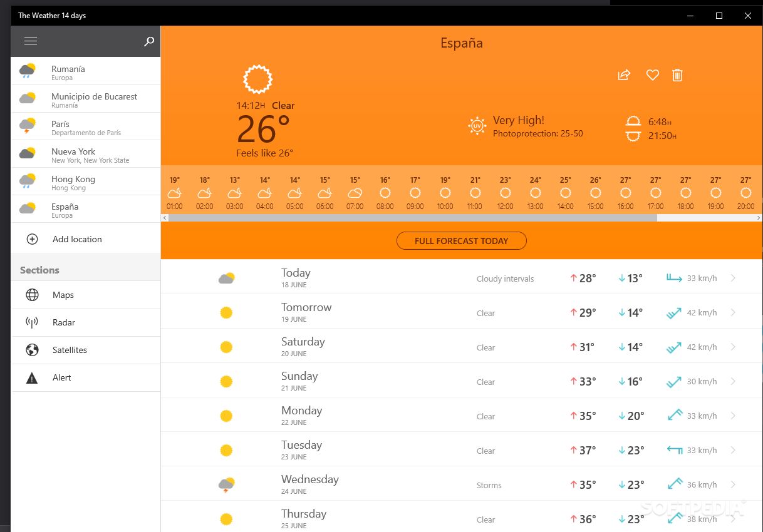Click the Radar antenna icon
Viewport: 763px width, 532px height.
(x=32, y=322)
